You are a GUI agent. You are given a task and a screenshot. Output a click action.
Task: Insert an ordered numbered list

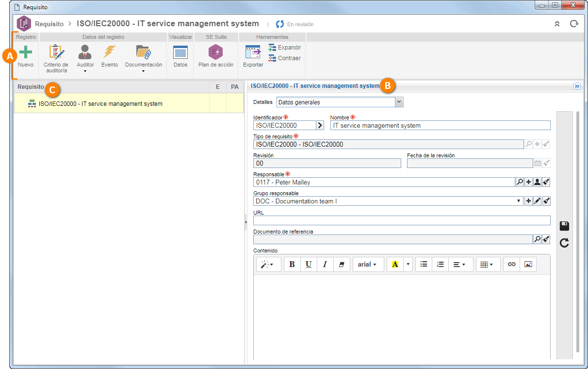click(x=441, y=264)
